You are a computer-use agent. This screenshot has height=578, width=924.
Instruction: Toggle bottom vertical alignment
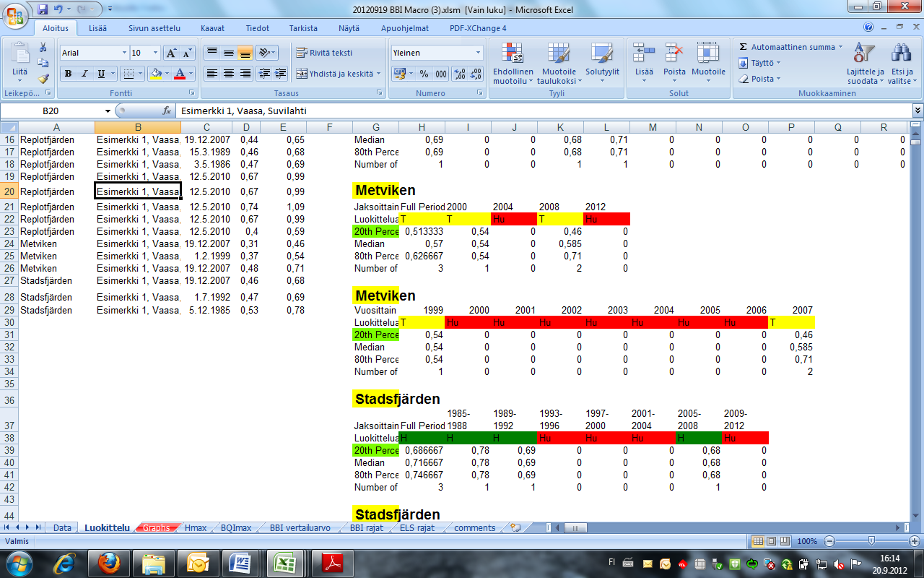[x=245, y=53]
